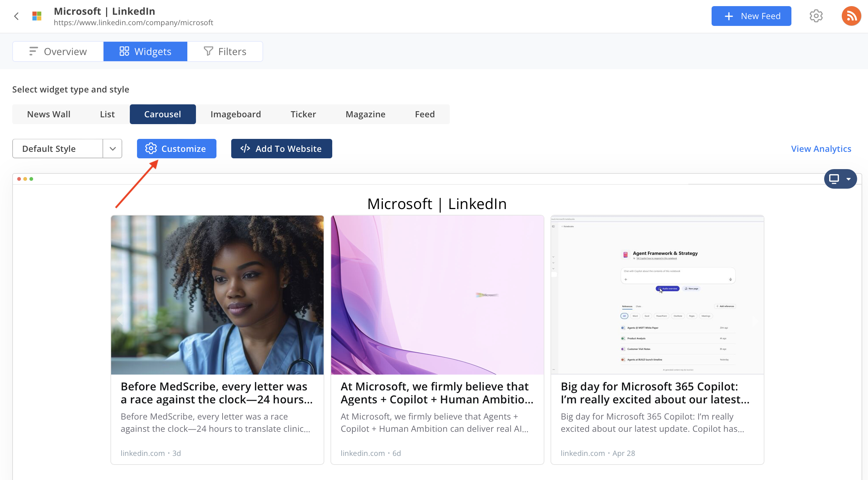Viewport: 868px width, 480px height.
Task: Switch to the Overview tab
Action: pos(58,51)
